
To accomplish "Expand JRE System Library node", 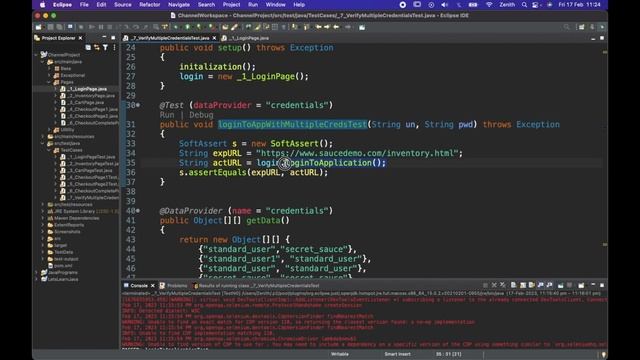I will click(43, 211).
